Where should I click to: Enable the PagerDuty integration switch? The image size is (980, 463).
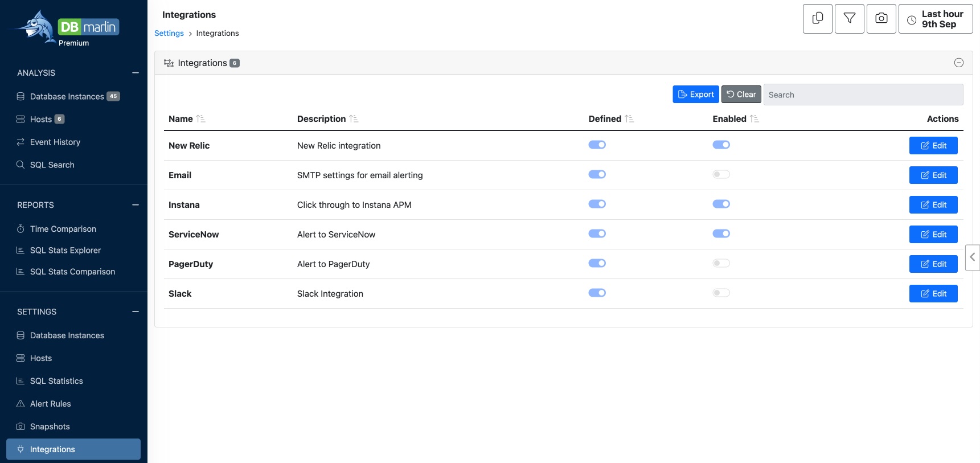tap(721, 263)
